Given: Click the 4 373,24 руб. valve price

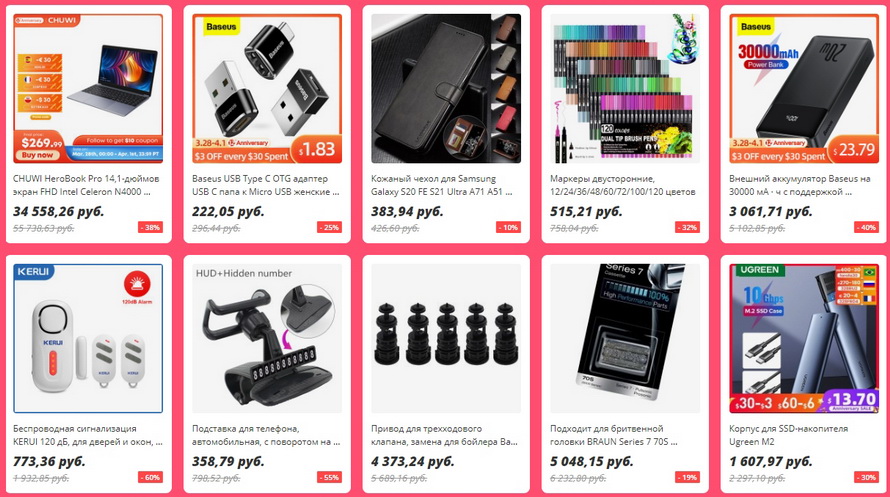Looking at the screenshot, I should (413, 461).
